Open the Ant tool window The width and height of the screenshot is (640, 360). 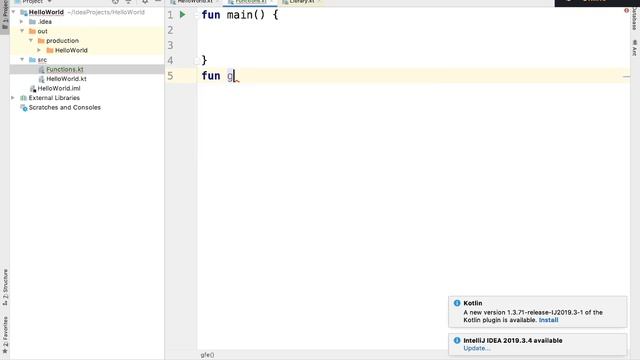634,48
